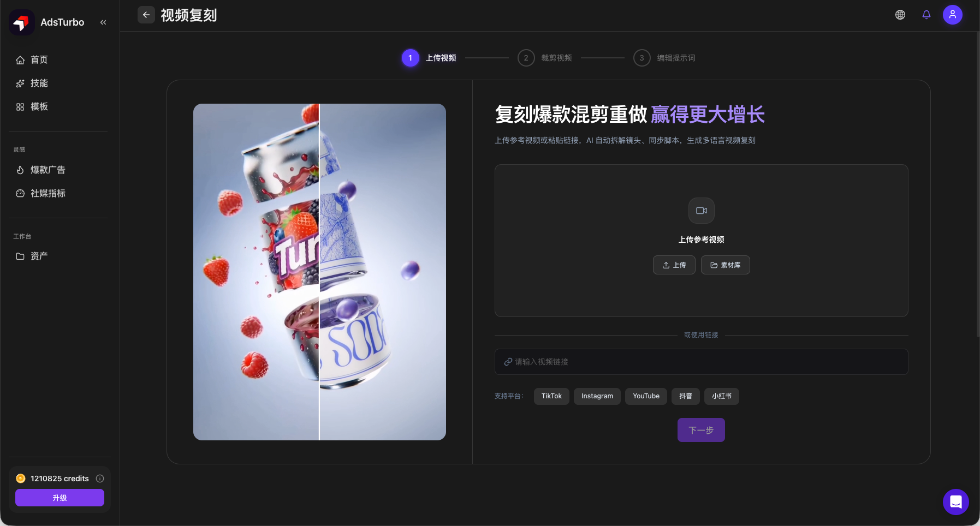Select the 抖音 platform tag
Screen dimensions: 980x526
click(686, 396)
